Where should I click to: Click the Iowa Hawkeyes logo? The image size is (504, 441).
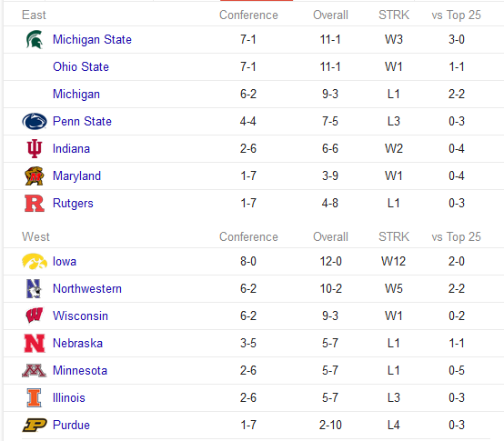(x=34, y=262)
